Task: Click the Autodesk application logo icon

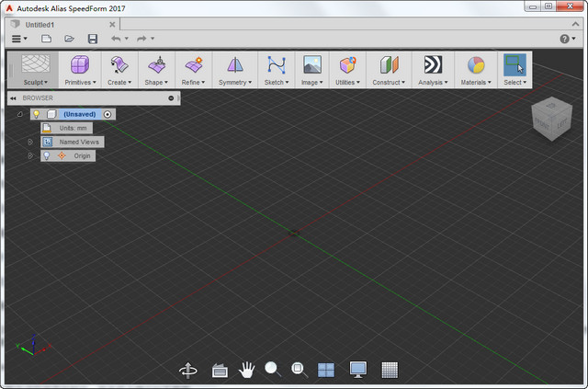Action: [x=9, y=8]
